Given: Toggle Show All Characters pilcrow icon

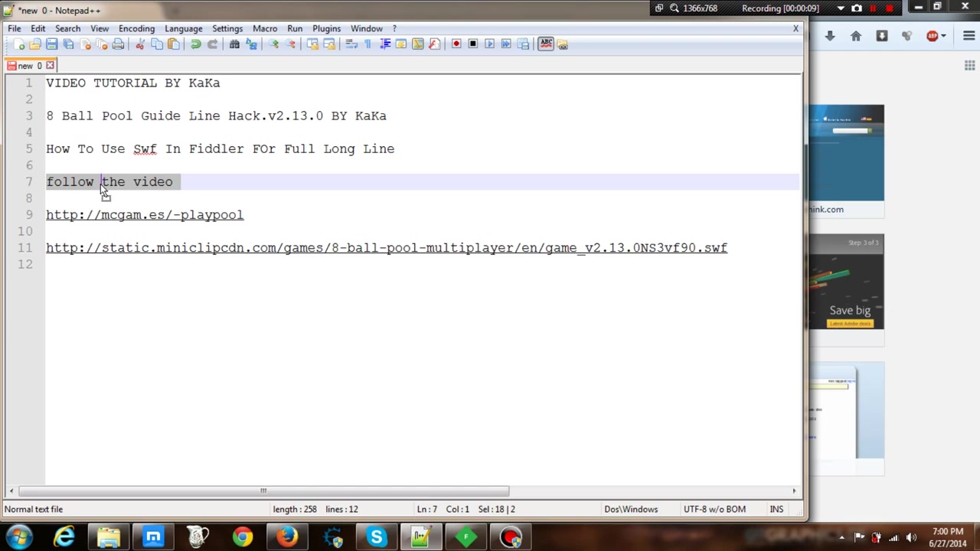Looking at the screenshot, I should tap(368, 44).
